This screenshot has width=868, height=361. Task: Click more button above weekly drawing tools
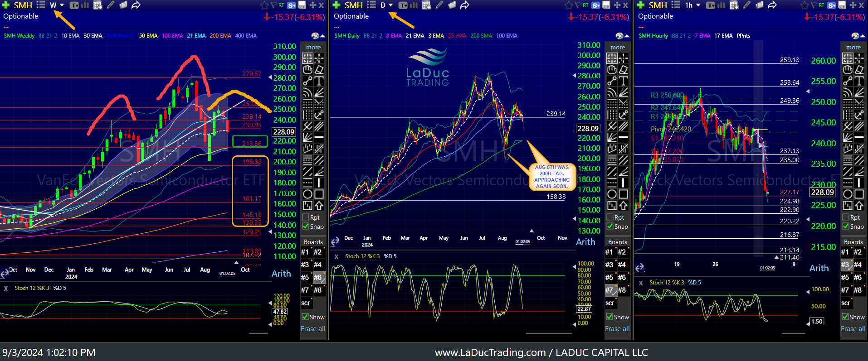pyautogui.click(x=313, y=47)
